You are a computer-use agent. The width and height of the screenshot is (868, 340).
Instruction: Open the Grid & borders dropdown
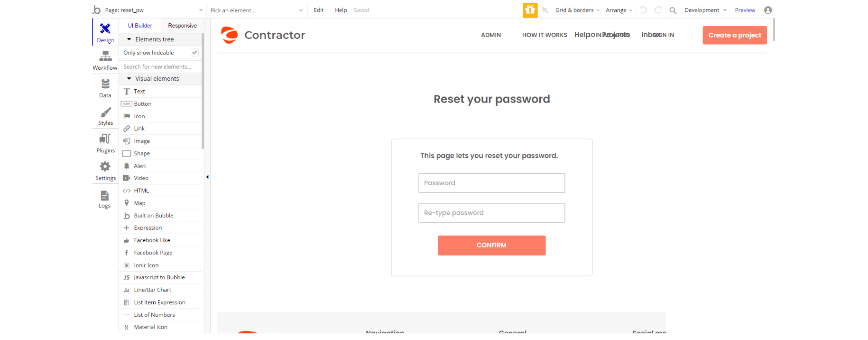tap(577, 10)
